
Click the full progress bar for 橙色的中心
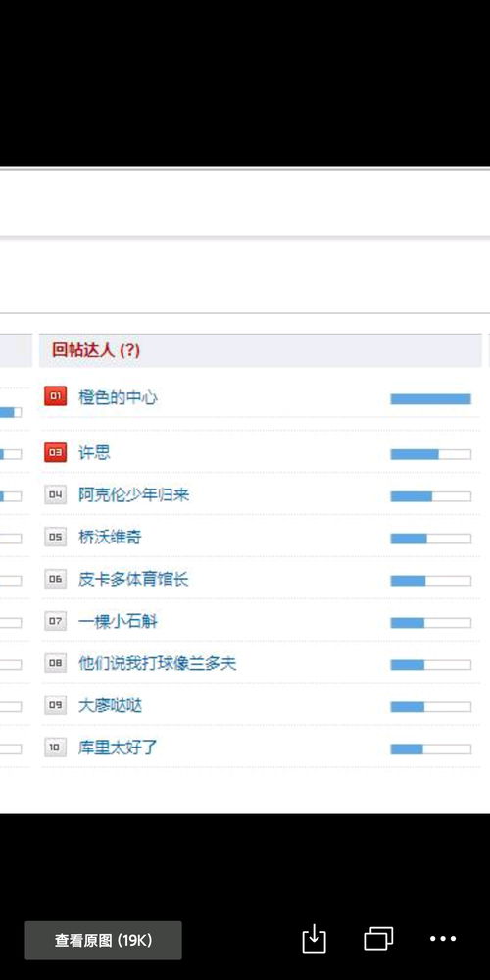click(x=430, y=399)
